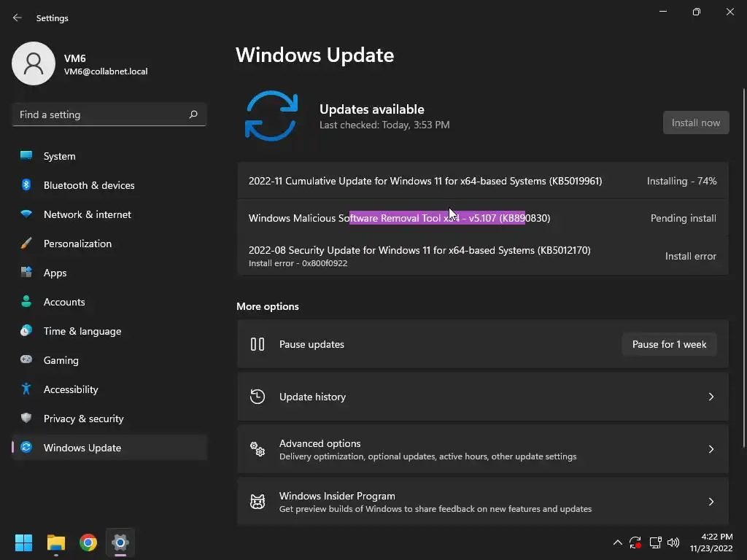
Task: Click the Network wifi icon in sidebar
Action: click(x=26, y=214)
